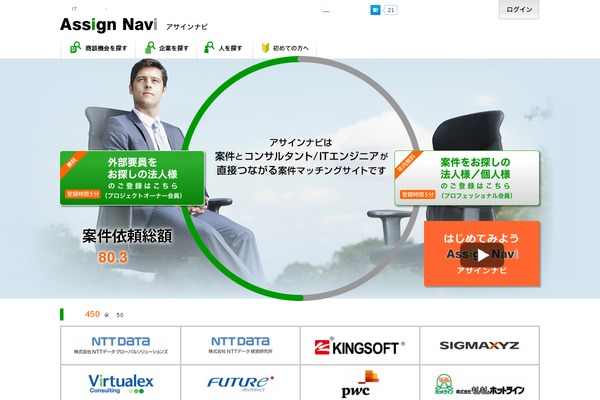600x400 pixels.
Task: Click the blue like icon
Action: tap(375, 10)
